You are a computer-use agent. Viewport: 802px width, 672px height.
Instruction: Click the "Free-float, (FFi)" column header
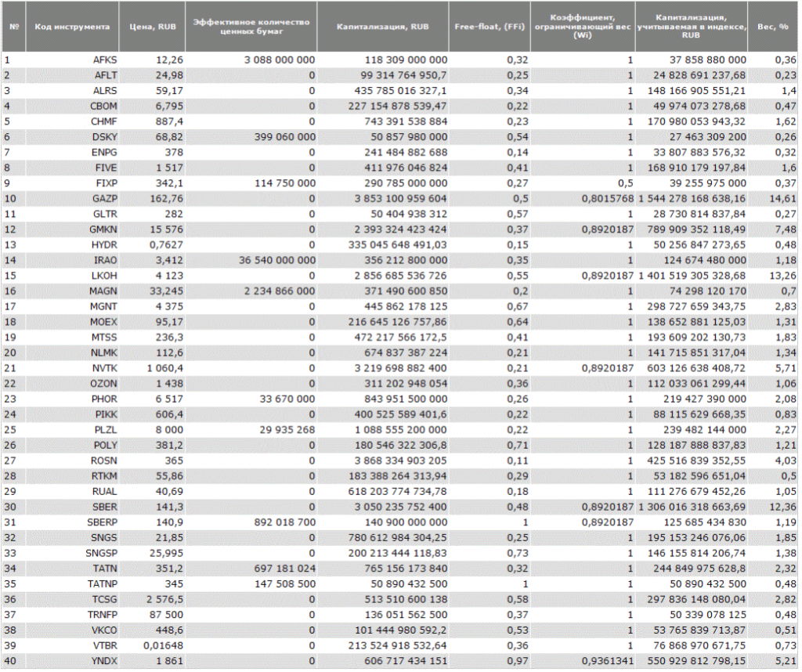tap(489, 26)
